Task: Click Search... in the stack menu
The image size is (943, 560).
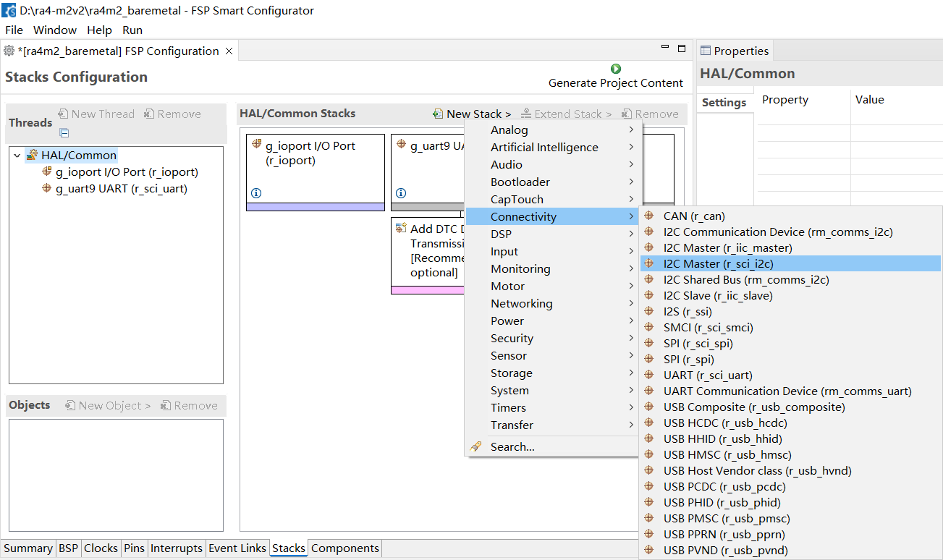Action: (551, 446)
